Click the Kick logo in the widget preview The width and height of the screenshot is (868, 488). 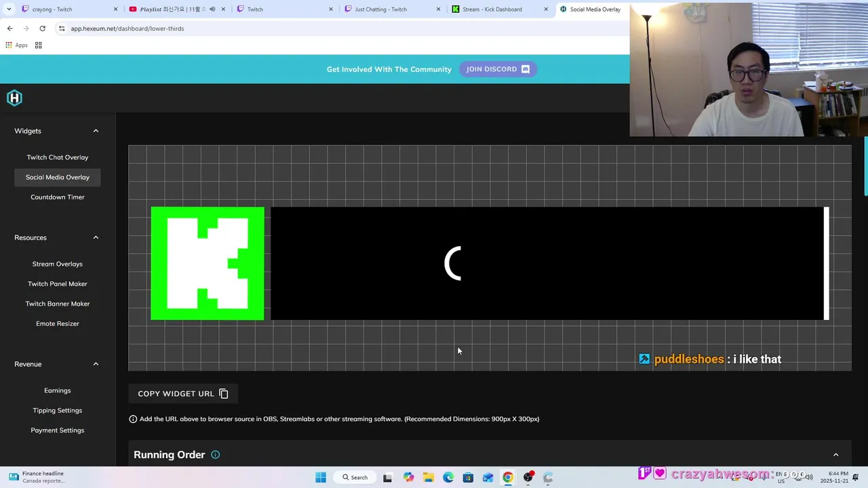coord(208,263)
